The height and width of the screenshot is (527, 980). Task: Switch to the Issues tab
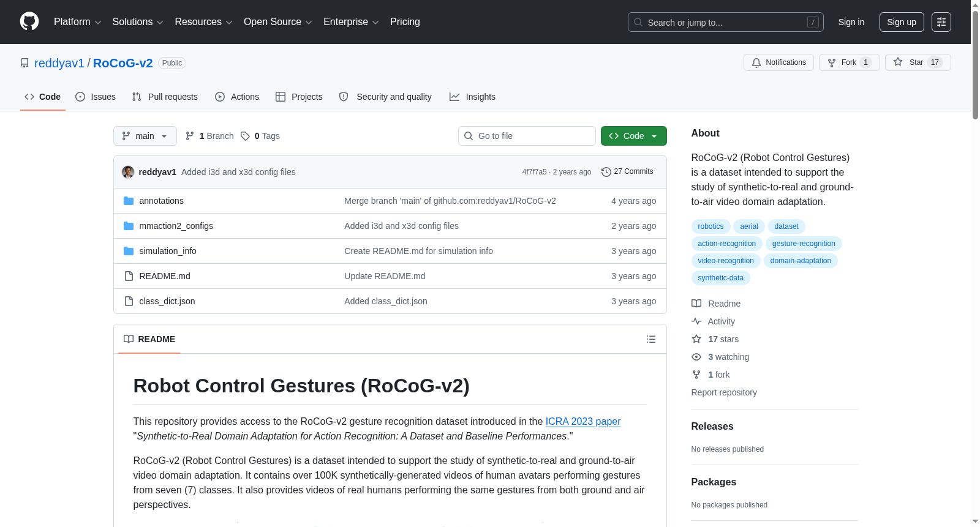(x=96, y=97)
